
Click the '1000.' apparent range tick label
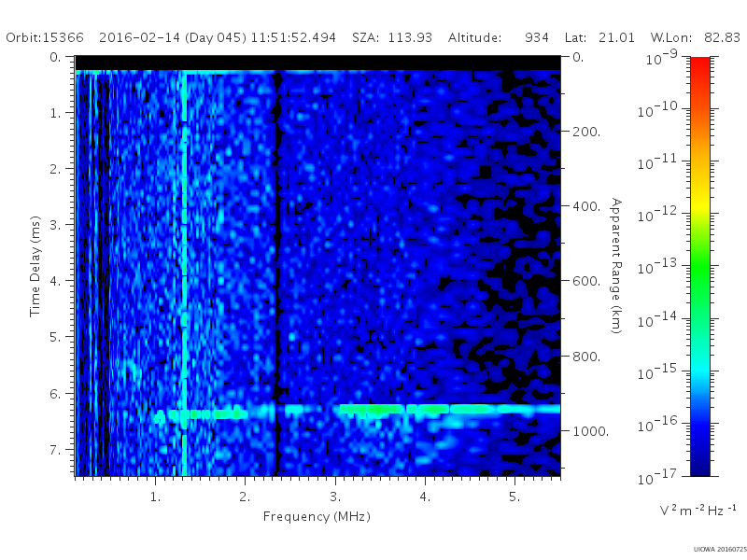click(590, 431)
